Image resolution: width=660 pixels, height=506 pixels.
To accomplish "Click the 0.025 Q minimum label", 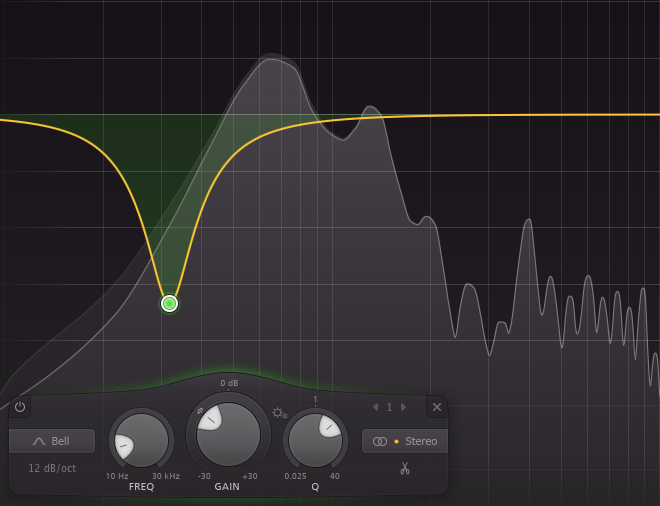I will (x=295, y=476).
